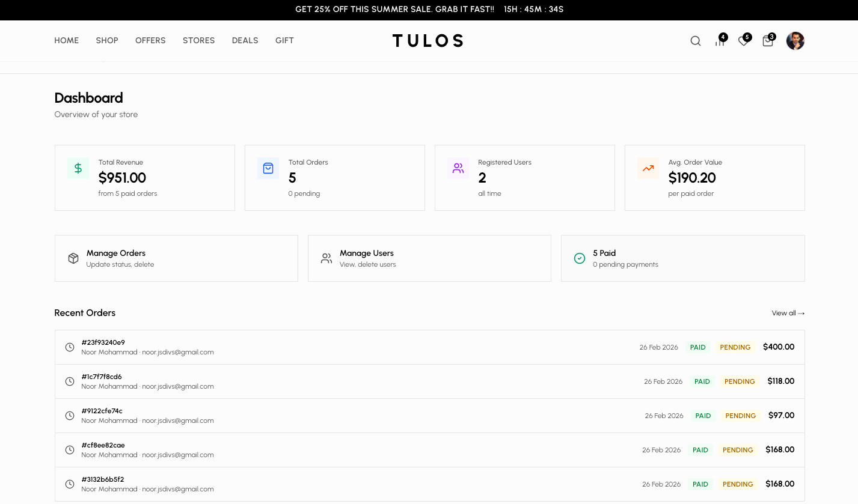858x504 pixels.
Task: Click the clock icon beside order #23f93240e9
Action: [70, 347]
